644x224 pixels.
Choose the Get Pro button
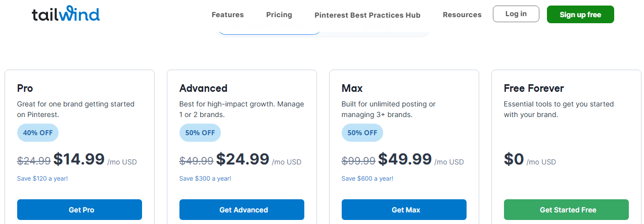(79, 210)
